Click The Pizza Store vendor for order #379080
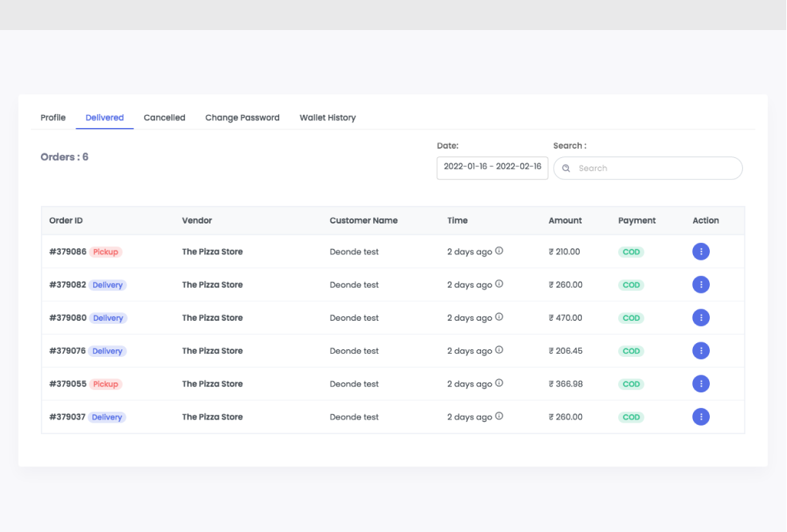This screenshot has height=532, width=787. tap(212, 318)
